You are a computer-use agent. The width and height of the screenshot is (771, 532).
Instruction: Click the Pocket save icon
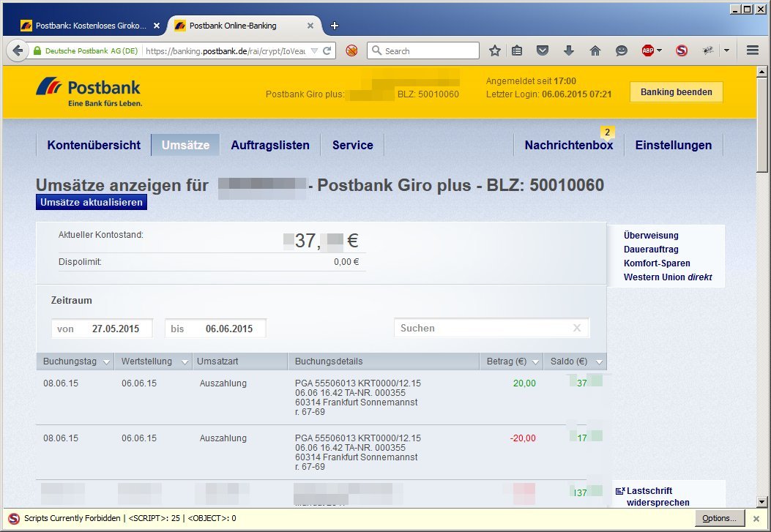point(543,50)
